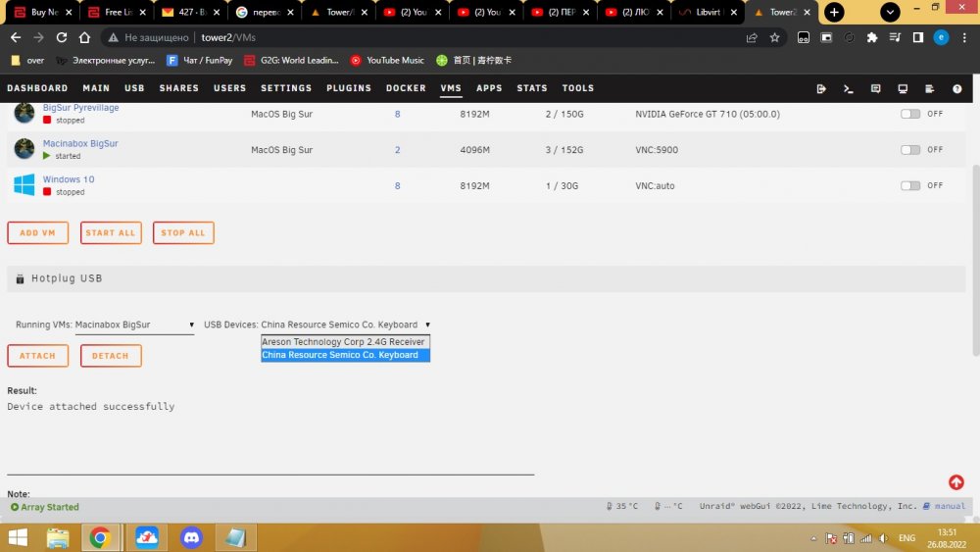Screen dimensions: 980x552
Task: Click the Hotplug USB section header
Action: [486, 278]
